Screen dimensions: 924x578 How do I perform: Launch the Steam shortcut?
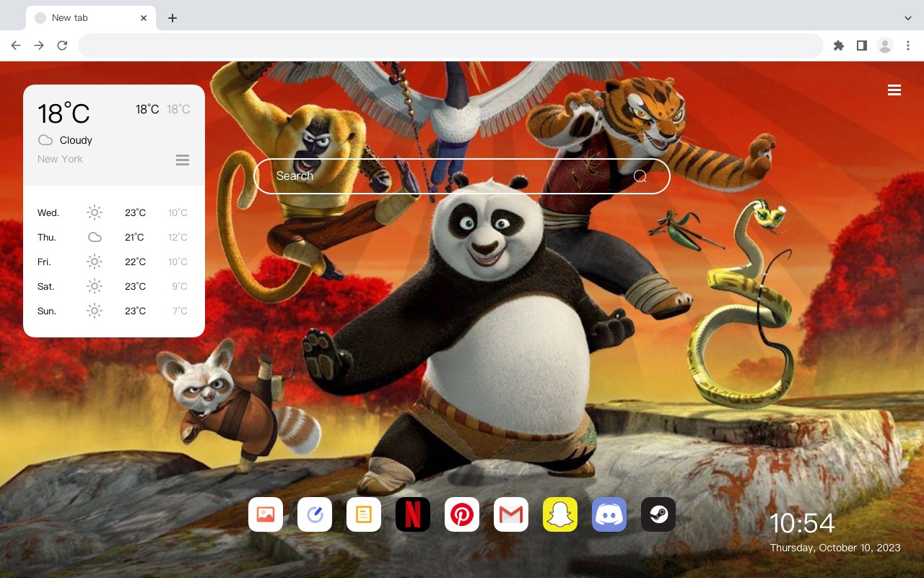658,514
